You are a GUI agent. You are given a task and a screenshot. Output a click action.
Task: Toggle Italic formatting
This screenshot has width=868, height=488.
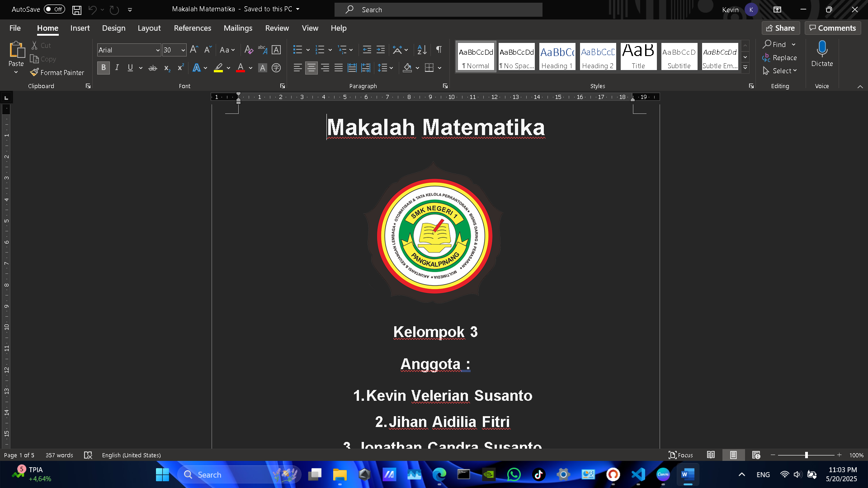(117, 68)
